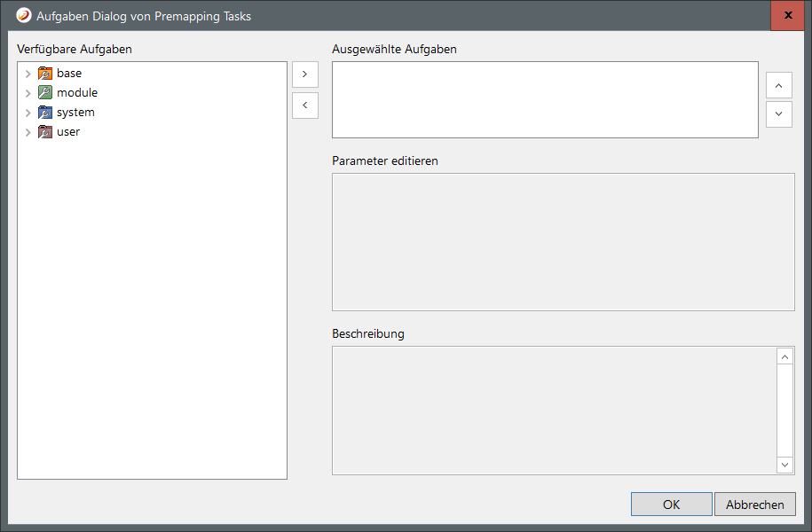Click the green module folder icon
The width and height of the screenshot is (812, 532).
pos(45,93)
